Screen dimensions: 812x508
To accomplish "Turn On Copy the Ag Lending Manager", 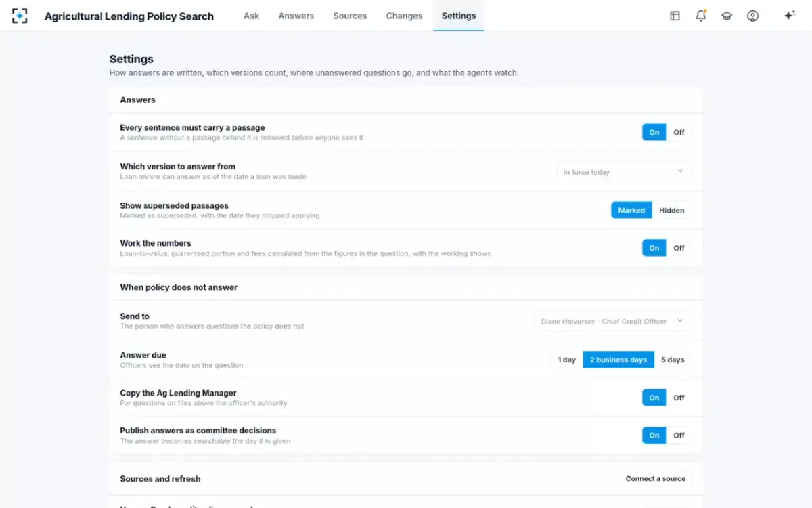I will click(654, 398).
